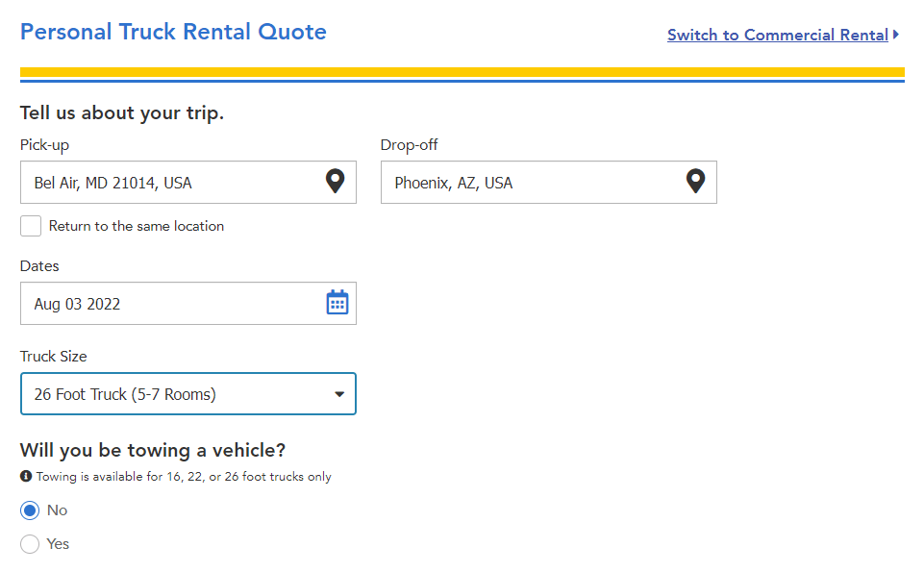The height and width of the screenshot is (572, 924).
Task: Check the Return to the same location box
Action: [31, 226]
